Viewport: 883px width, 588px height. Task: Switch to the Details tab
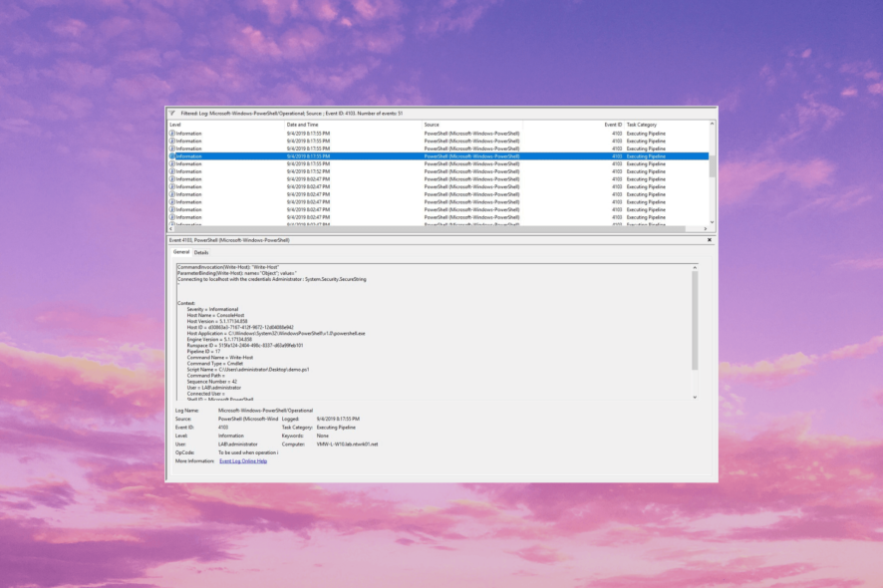[x=199, y=252]
